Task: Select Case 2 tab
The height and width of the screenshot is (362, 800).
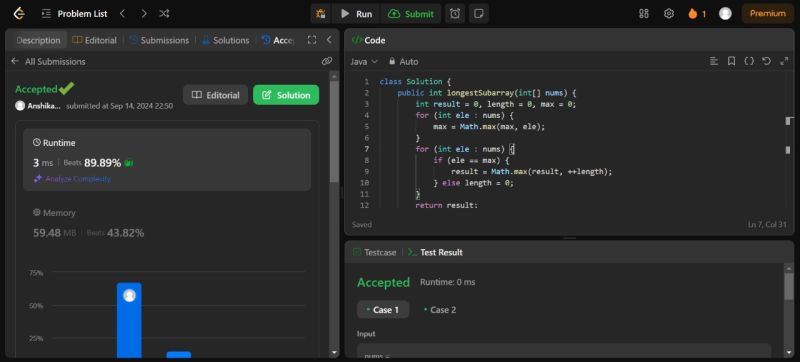Action: [x=440, y=309]
